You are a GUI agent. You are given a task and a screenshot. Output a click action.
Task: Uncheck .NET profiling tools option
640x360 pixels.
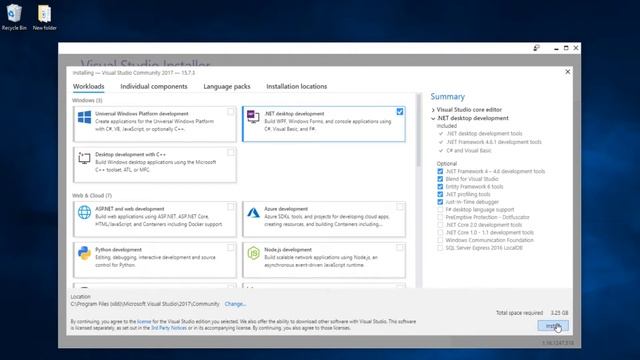(440, 194)
